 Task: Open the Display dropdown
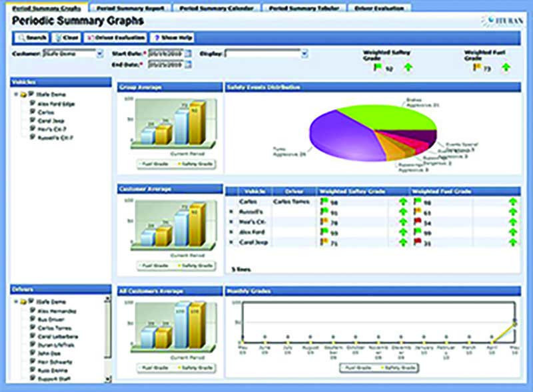click(304, 53)
